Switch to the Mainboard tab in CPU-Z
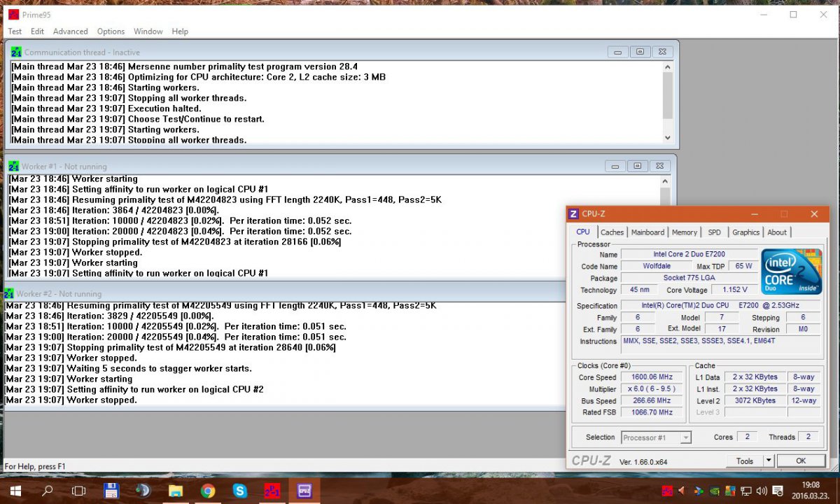The width and height of the screenshot is (840, 504). (647, 232)
